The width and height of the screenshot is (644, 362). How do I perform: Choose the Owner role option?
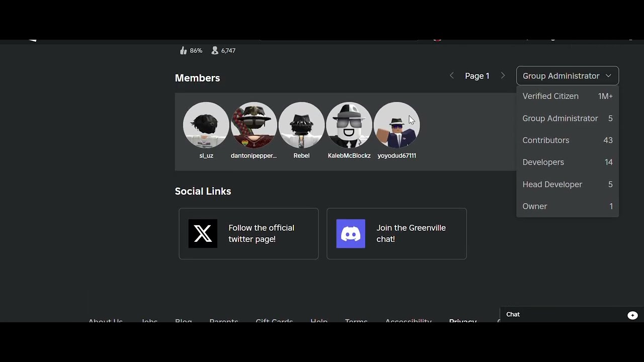click(x=568, y=206)
